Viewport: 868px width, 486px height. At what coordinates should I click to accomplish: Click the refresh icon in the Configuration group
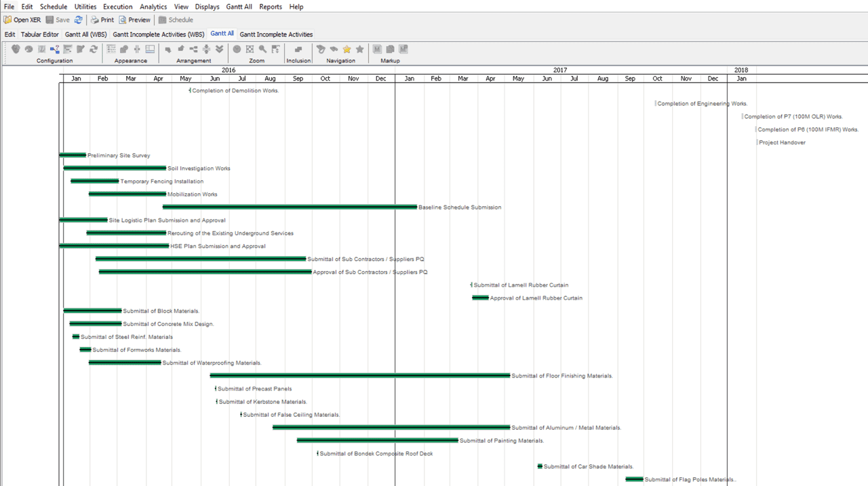pos(94,49)
